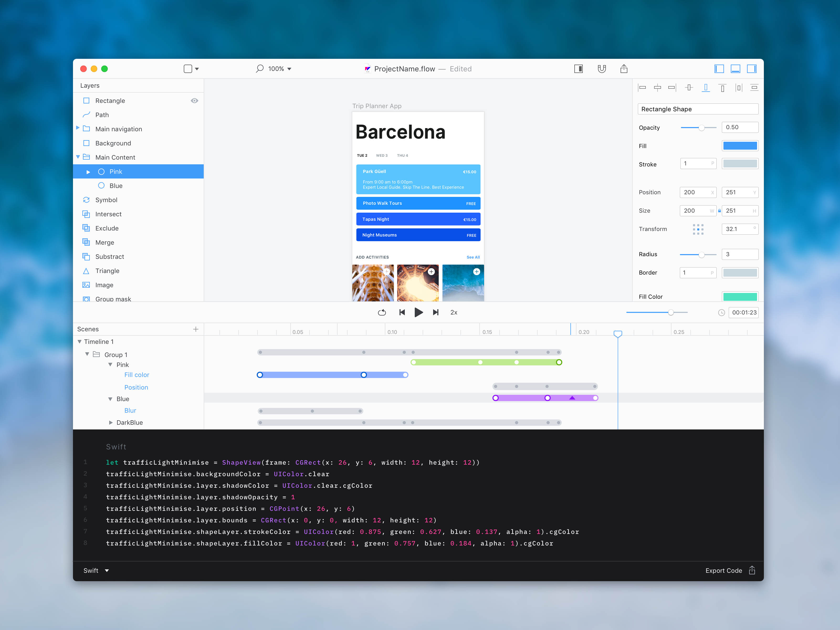840x630 pixels.
Task: Click the distribute horizontally icon
Action: click(739, 88)
